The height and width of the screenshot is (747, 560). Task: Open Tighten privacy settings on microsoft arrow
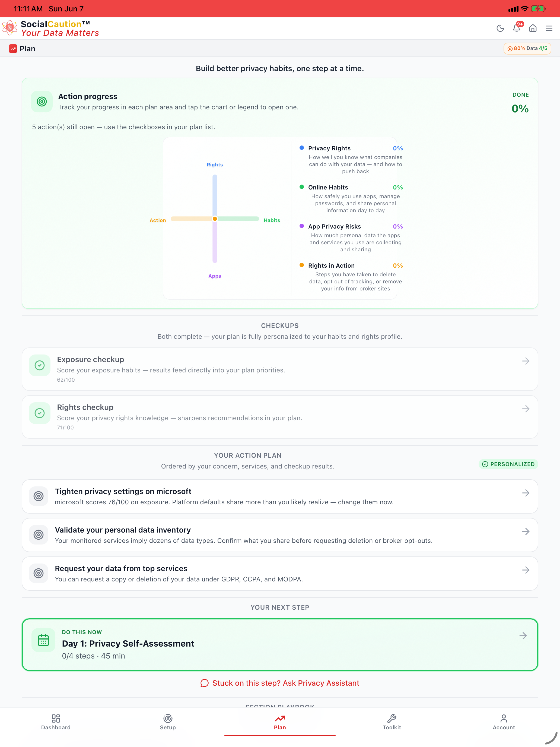pyautogui.click(x=526, y=493)
